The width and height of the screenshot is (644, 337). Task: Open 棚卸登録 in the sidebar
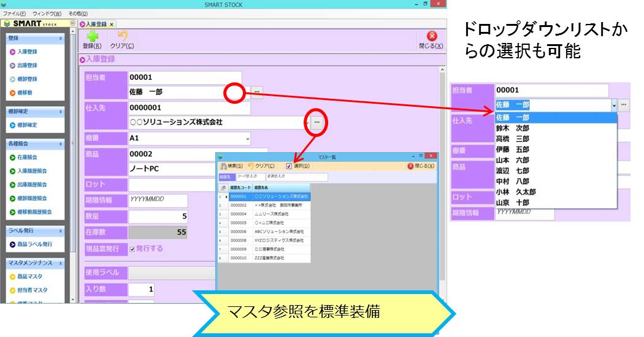pyautogui.click(x=23, y=79)
